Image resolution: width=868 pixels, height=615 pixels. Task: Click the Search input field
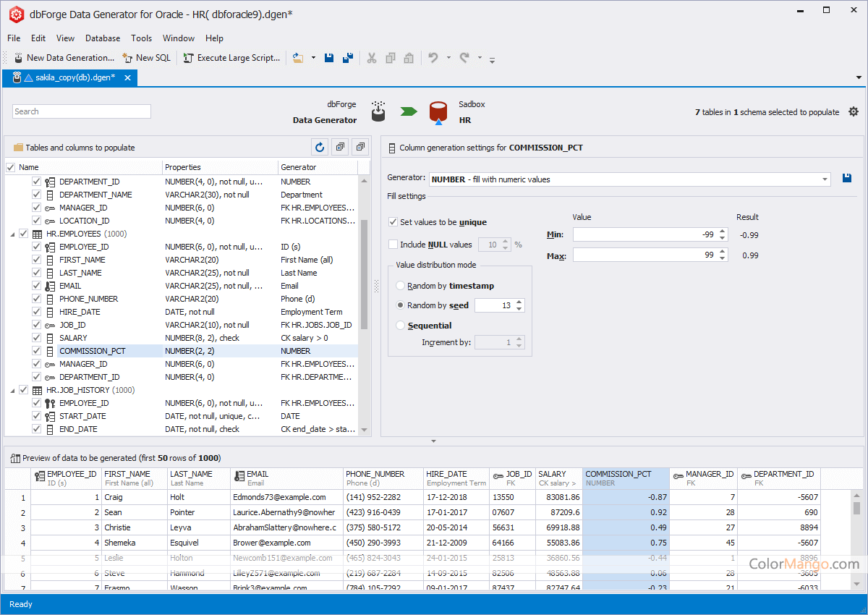point(82,111)
